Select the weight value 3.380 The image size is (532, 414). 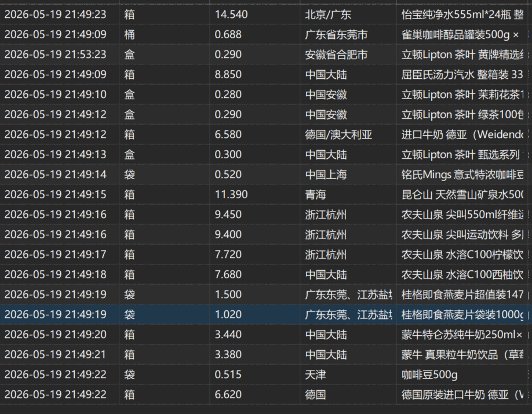(x=228, y=355)
